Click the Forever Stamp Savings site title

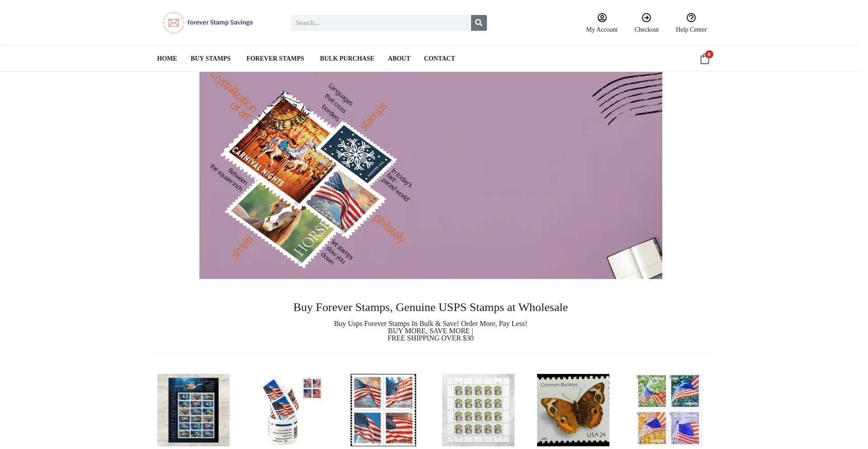220,23
